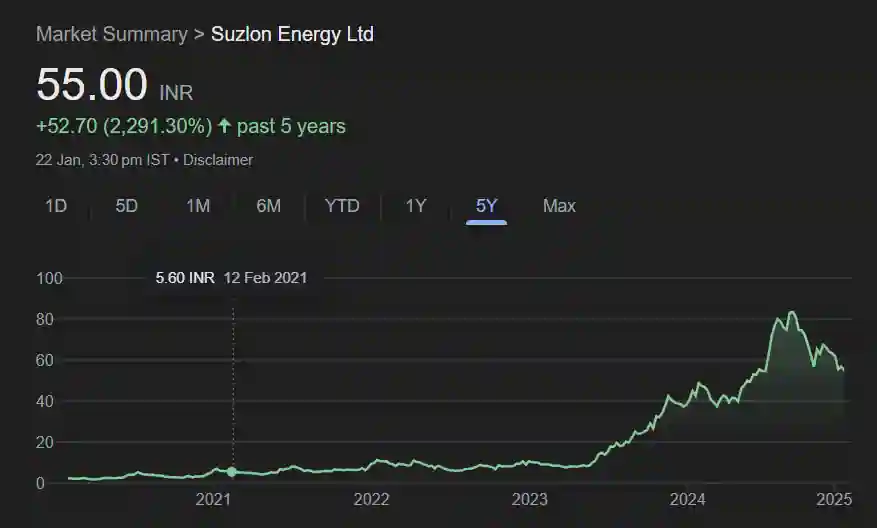Click the 2021 x-axis label

pos(213,499)
